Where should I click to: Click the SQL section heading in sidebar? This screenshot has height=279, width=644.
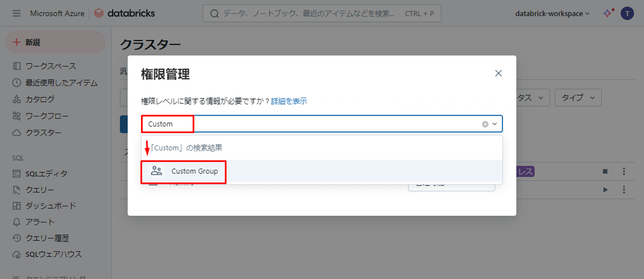pyautogui.click(x=18, y=158)
